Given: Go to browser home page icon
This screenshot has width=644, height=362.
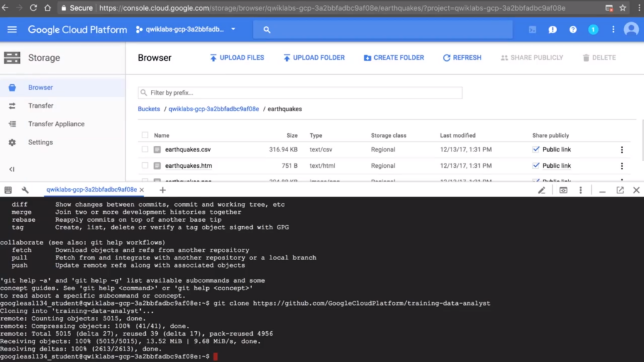Looking at the screenshot, I should tap(48, 8).
